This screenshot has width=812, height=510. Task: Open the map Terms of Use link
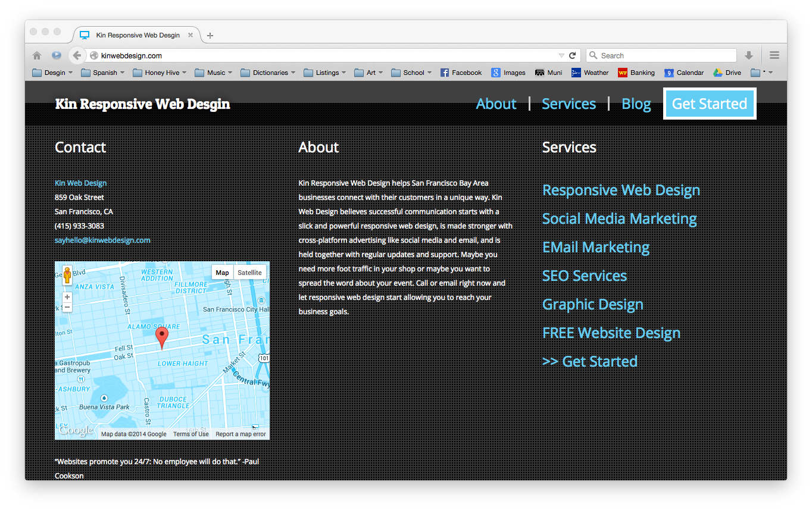pyautogui.click(x=191, y=434)
